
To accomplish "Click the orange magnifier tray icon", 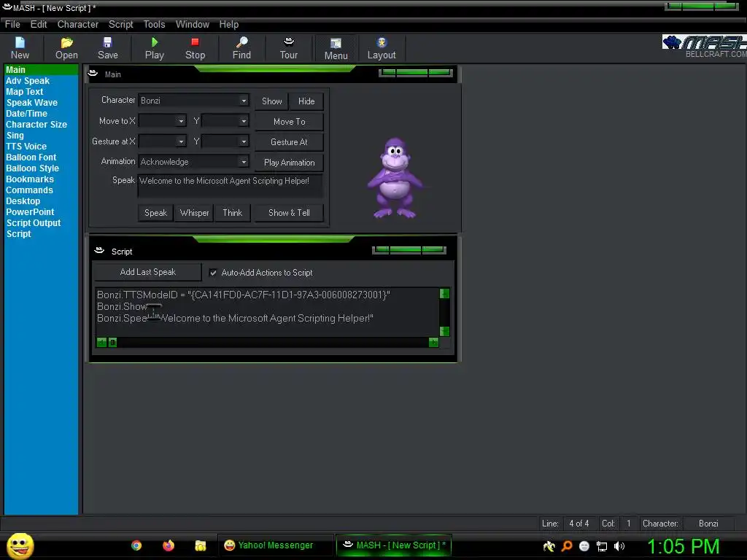I will pos(566,546).
